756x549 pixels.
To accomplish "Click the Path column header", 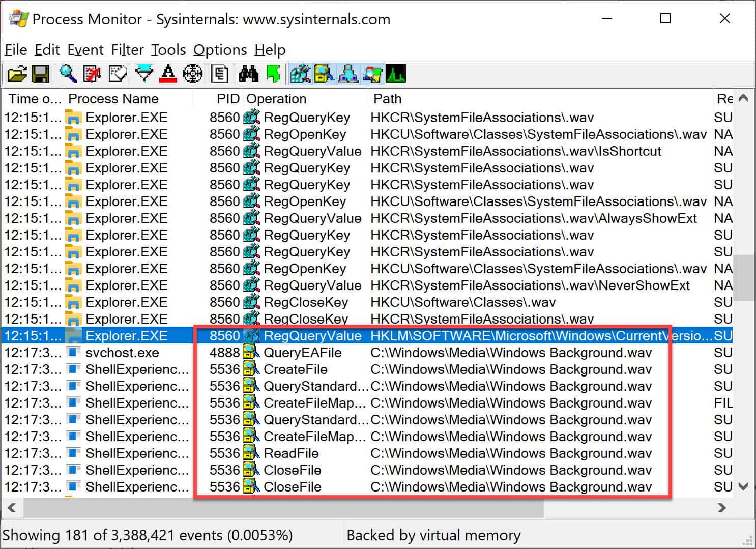I will pos(541,99).
